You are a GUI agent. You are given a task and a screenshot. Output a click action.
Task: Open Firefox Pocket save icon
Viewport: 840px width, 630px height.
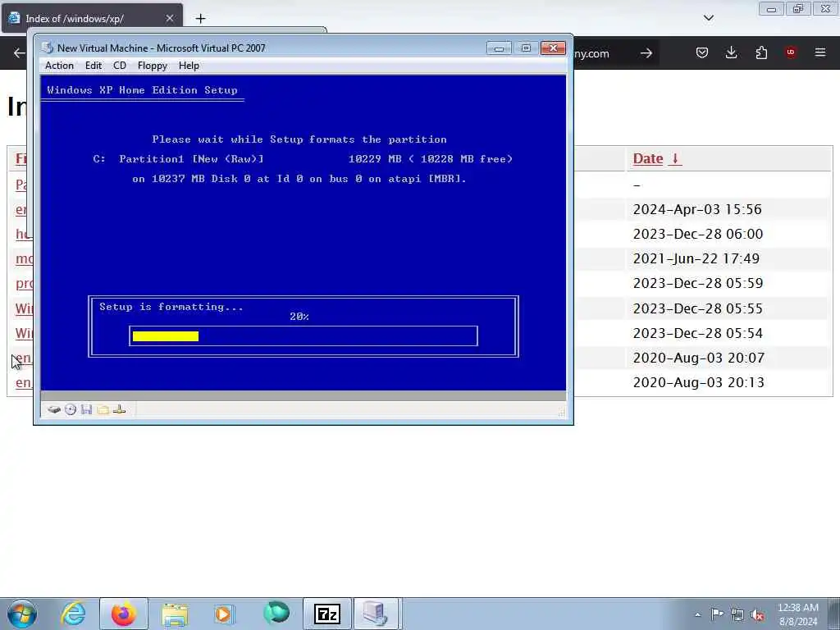point(702,52)
